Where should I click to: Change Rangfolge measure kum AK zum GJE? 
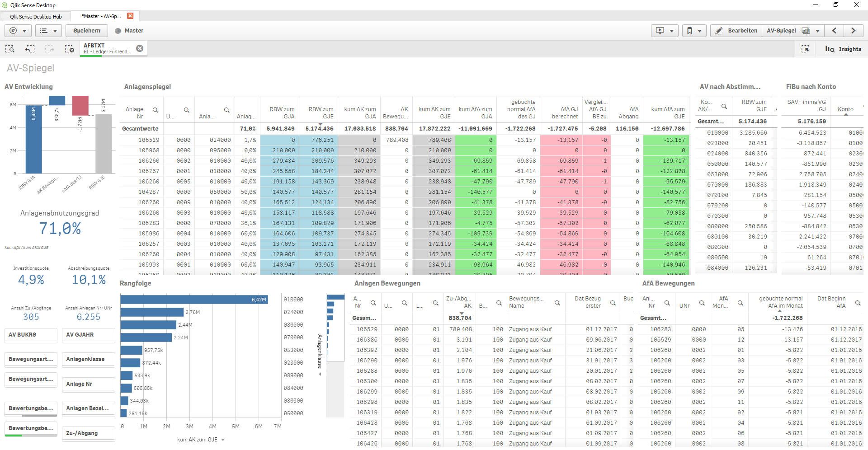201,440
